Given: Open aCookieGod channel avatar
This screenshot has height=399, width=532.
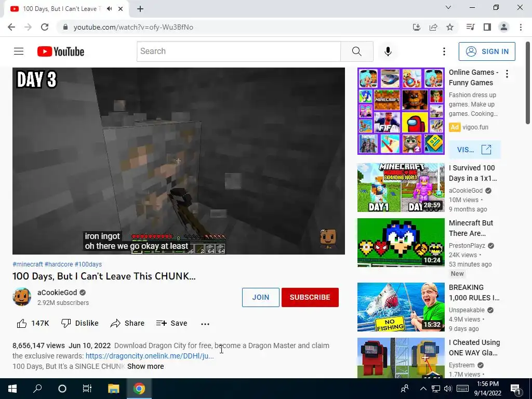Looking at the screenshot, I should pos(22,297).
